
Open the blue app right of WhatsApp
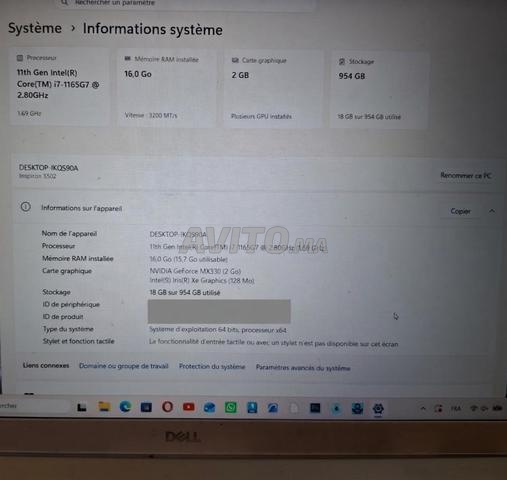pos(252,408)
